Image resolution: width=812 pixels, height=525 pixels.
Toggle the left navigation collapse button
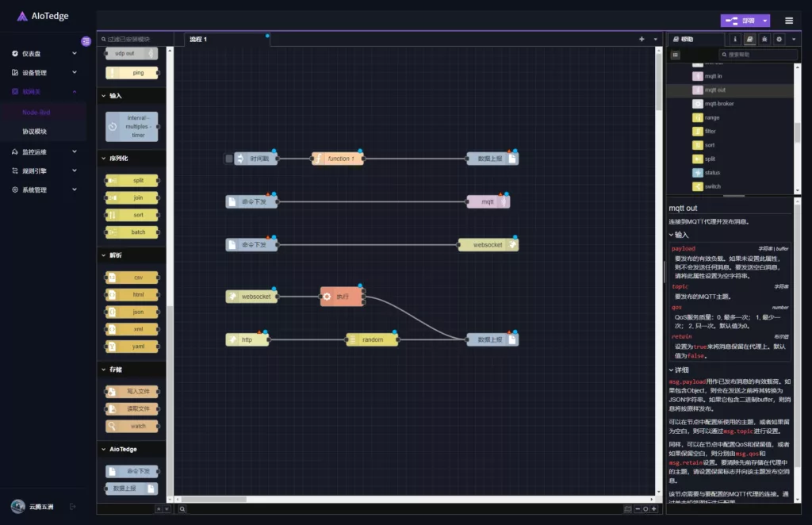click(x=86, y=41)
